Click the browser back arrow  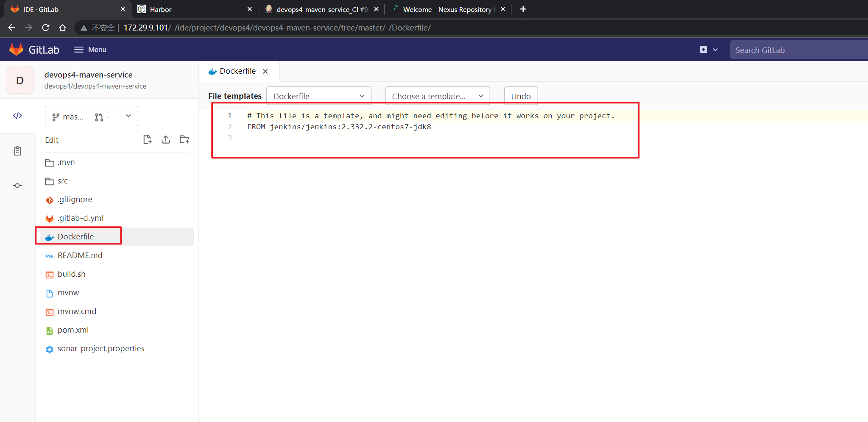[x=11, y=28]
